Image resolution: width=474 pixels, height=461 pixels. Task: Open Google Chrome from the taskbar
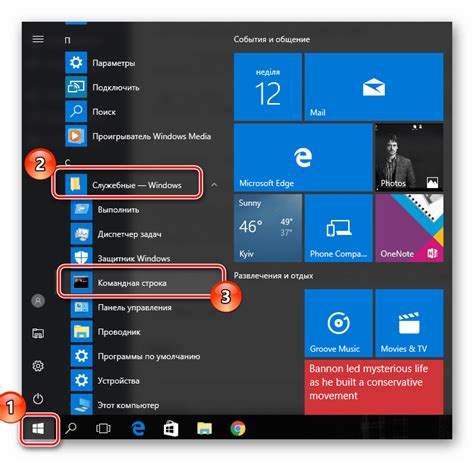(238, 428)
